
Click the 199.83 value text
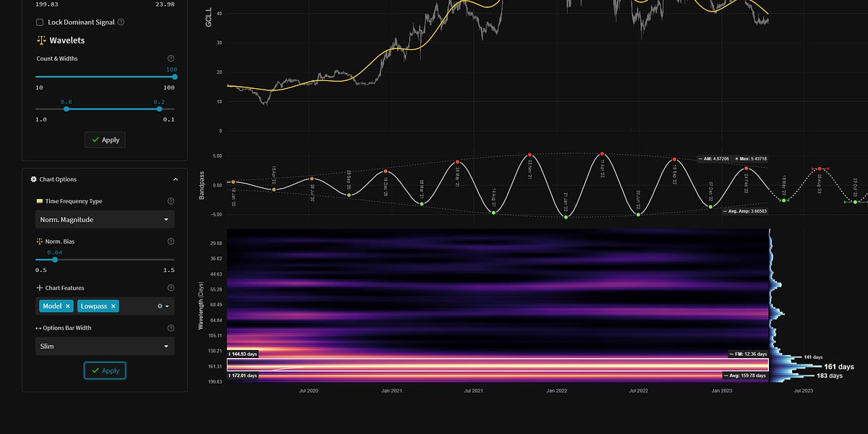(46, 4)
